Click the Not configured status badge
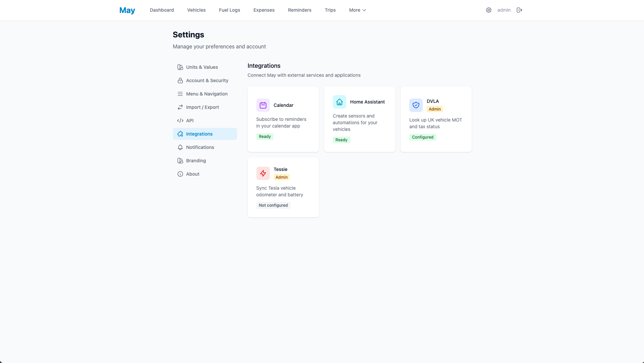 (x=273, y=205)
